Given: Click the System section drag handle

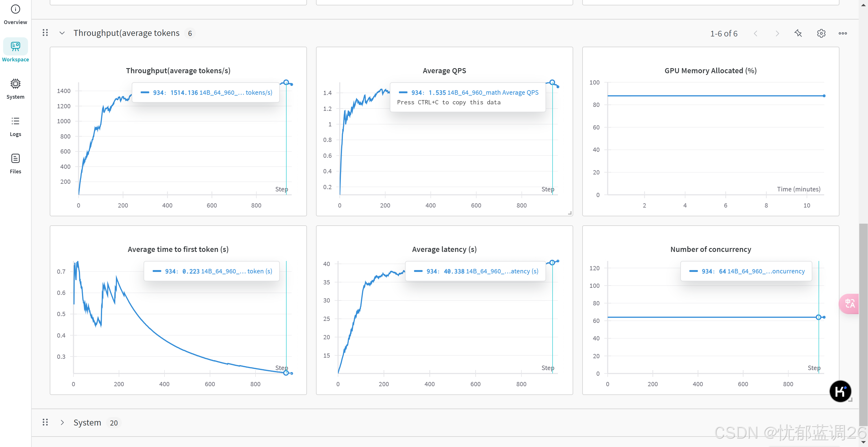Looking at the screenshot, I should pyautogui.click(x=45, y=422).
